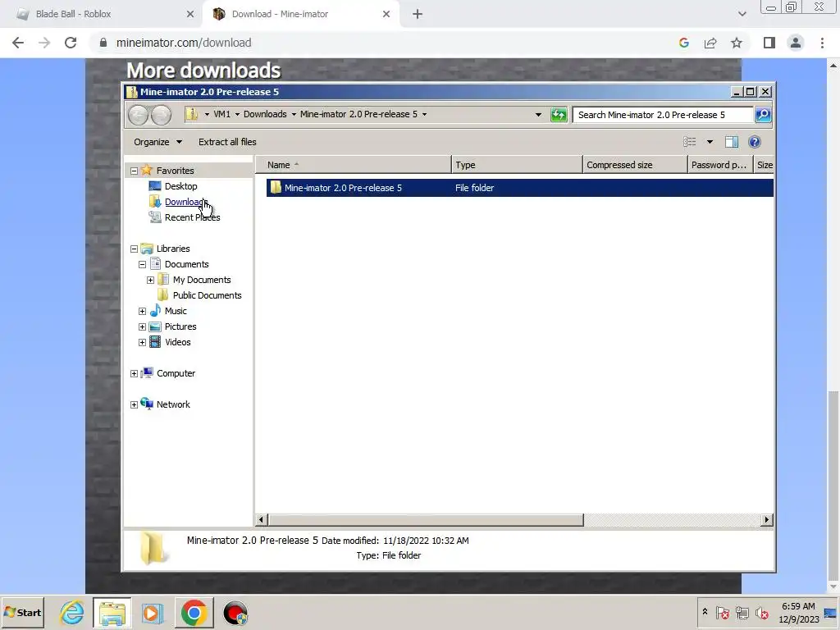The image size is (840, 630).
Task: Click Downloads in the address breadcrumb
Action: [x=265, y=114]
